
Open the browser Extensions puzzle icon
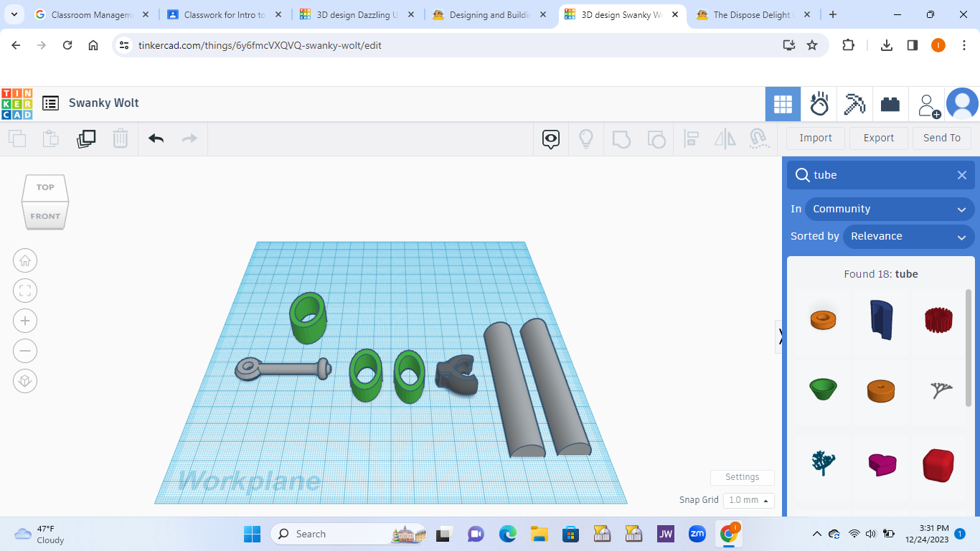pyautogui.click(x=848, y=45)
